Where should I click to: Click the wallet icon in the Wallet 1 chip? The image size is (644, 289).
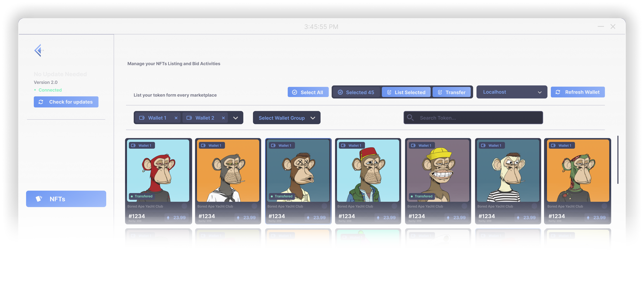click(x=142, y=118)
